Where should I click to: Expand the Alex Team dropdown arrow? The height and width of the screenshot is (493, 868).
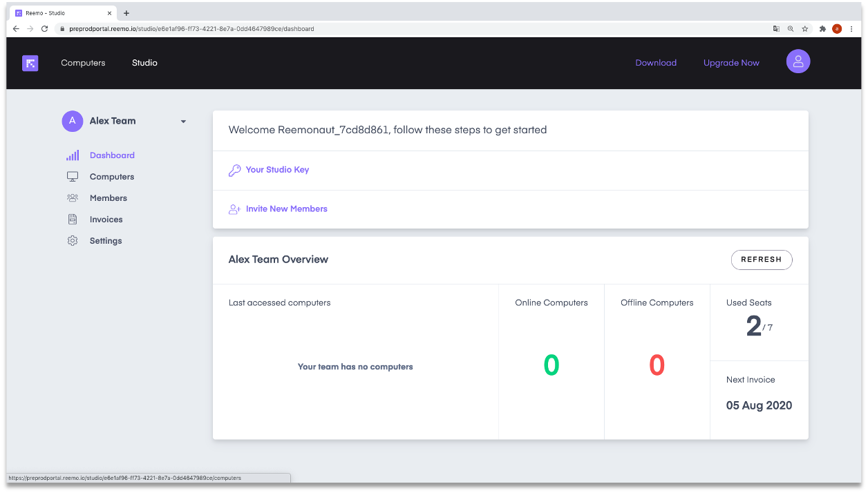coord(183,122)
